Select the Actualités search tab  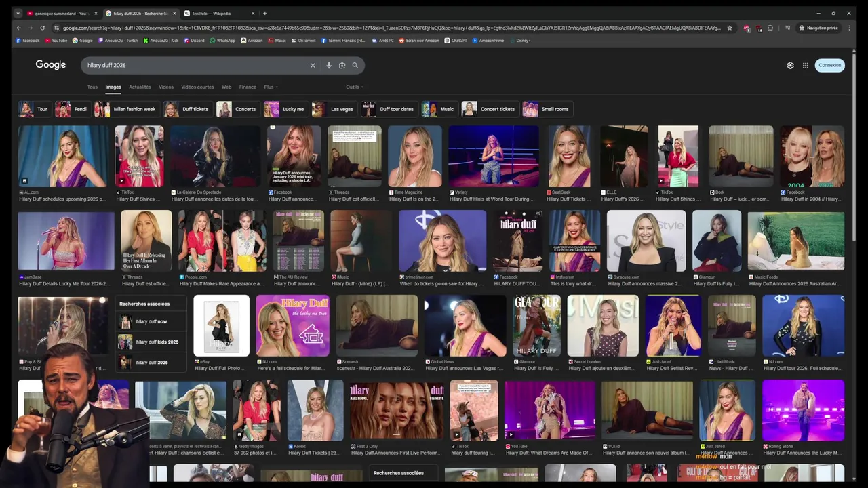click(140, 87)
